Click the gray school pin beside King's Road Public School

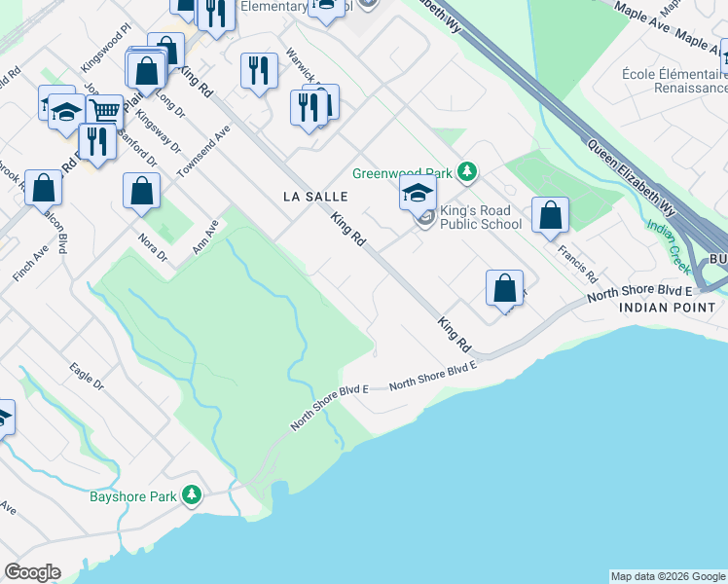[425, 219]
